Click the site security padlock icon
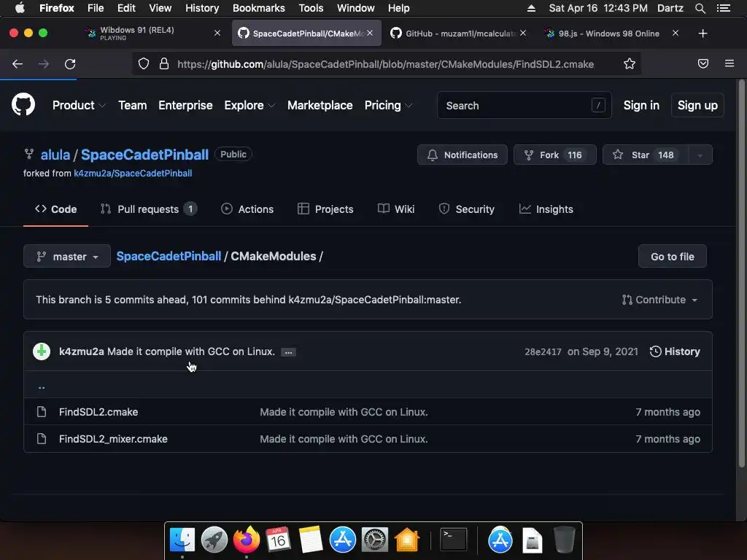This screenshot has height=560, width=747. click(x=164, y=64)
